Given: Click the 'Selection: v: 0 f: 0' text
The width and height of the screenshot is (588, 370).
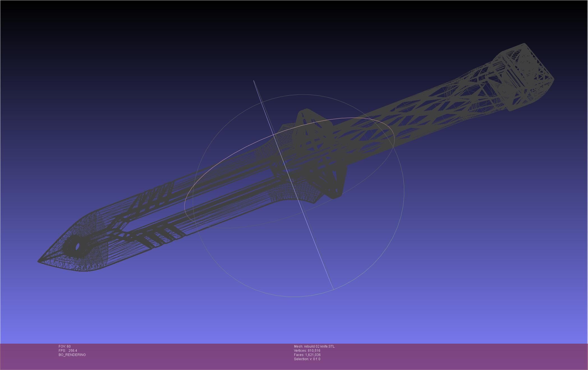Looking at the screenshot, I should pyautogui.click(x=307, y=359).
